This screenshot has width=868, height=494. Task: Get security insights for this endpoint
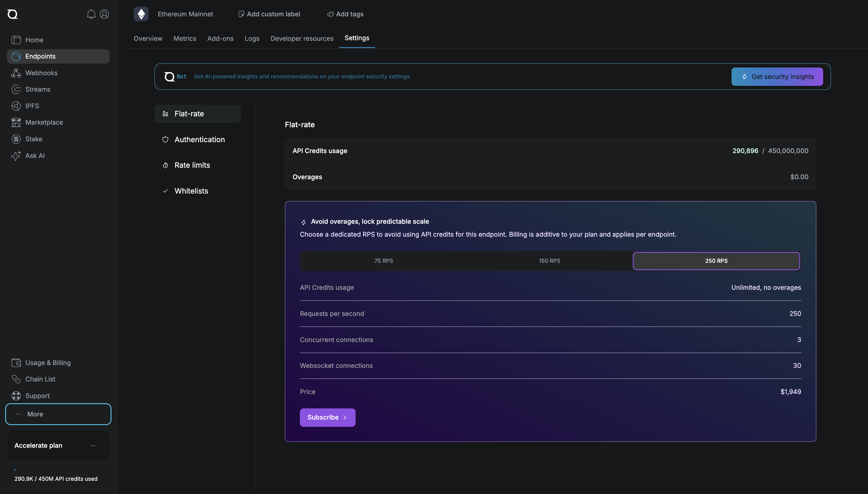coord(776,76)
